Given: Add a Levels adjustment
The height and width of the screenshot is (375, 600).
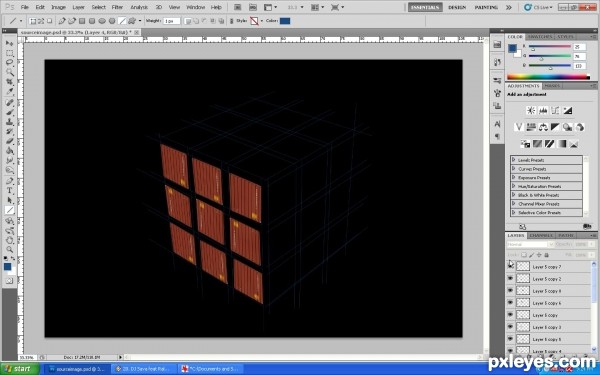Looking at the screenshot, I should (x=543, y=111).
